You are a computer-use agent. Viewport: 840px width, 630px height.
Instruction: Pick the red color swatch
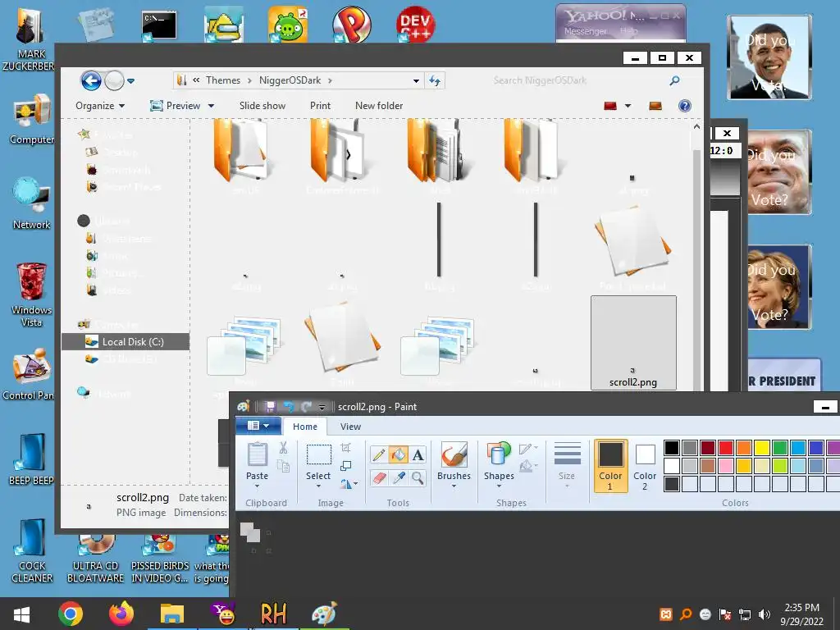point(726,447)
